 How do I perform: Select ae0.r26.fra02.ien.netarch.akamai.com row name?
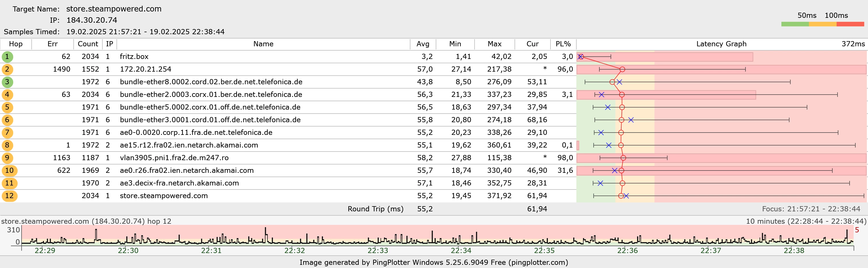[x=187, y=170]
